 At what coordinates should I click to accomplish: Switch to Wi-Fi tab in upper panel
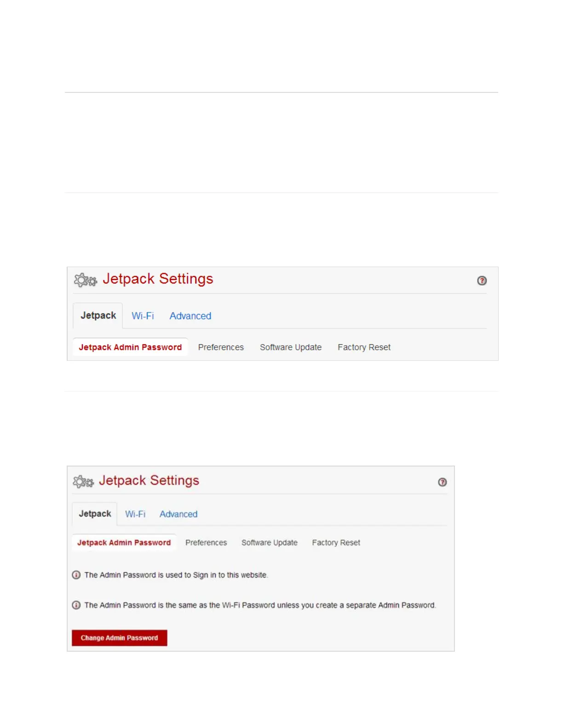click(x=143, y=316)
